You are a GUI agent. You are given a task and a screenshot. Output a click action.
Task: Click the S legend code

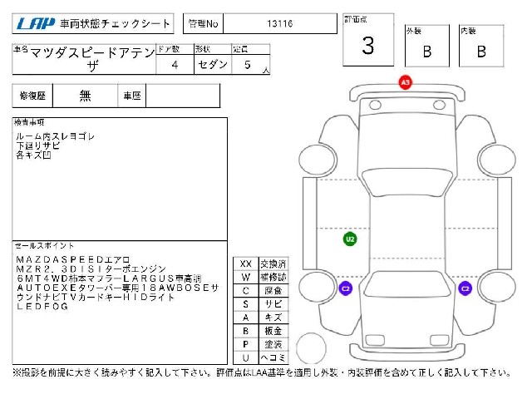coord(246,304)
